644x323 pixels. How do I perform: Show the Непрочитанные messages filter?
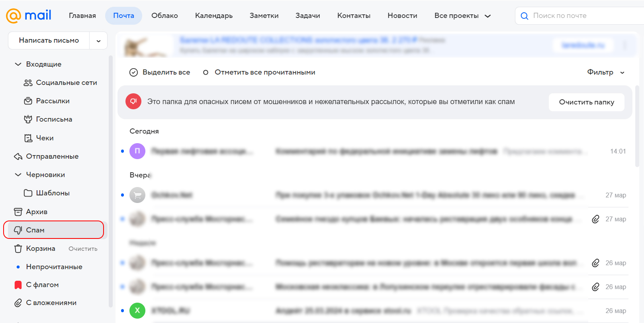click(x=54, y=267)
